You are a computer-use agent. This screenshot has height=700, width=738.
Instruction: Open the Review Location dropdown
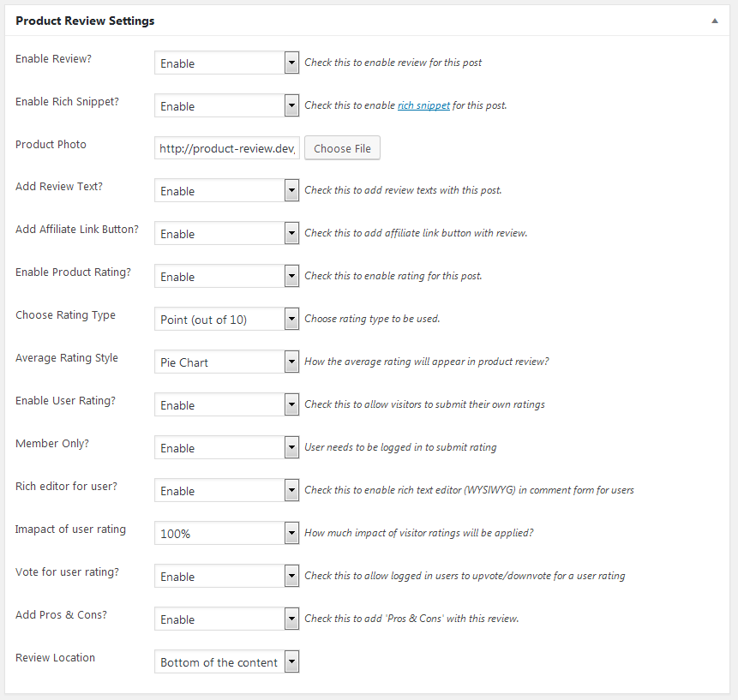(226, 662)
